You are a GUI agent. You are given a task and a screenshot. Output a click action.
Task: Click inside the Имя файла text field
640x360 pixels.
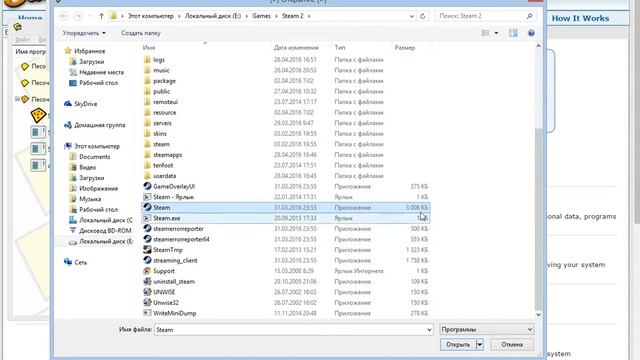point(290,329)
